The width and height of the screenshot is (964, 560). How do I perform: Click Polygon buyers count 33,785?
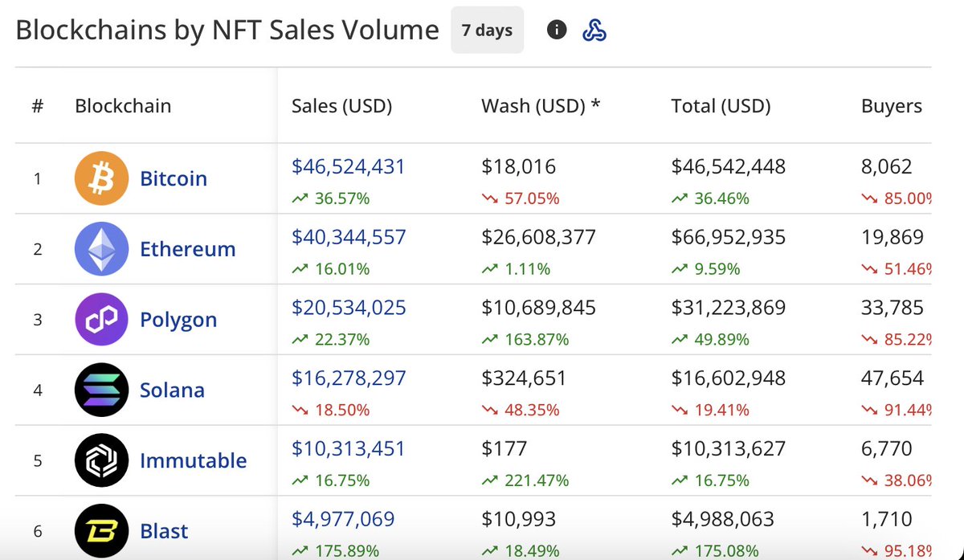coord(893,308)
